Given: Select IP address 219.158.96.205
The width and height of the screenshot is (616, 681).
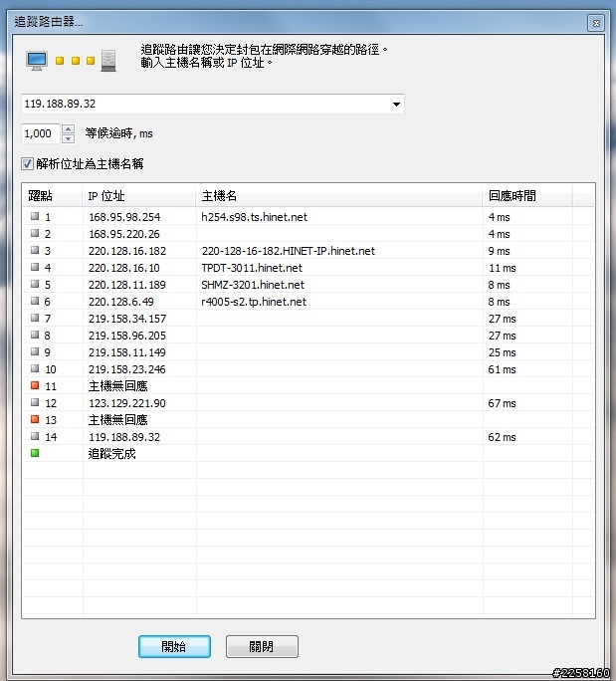Looking at the screenshot, I should (127, 336).
